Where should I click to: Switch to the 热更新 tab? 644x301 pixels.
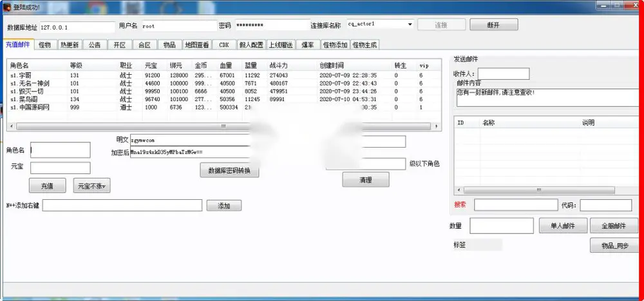pyautogui.click(x=70, y=45)
